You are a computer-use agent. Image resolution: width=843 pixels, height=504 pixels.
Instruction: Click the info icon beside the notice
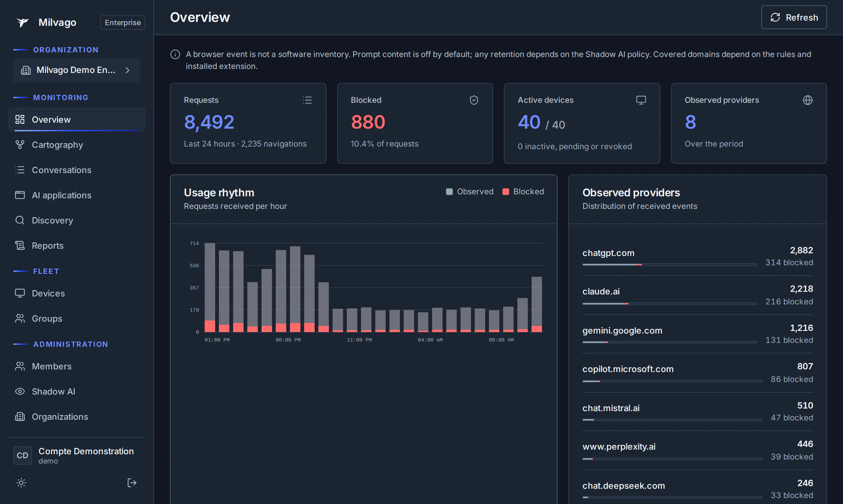[x=175, y=54]
